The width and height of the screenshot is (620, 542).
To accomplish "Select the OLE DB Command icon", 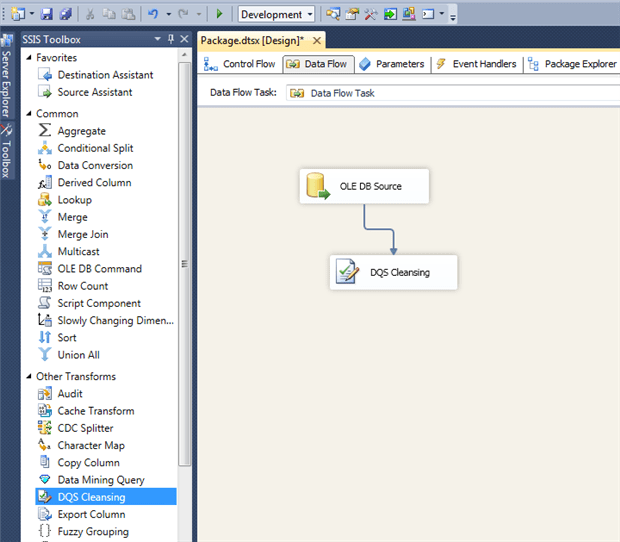I will pyautogui.click(x=45, y=268).
